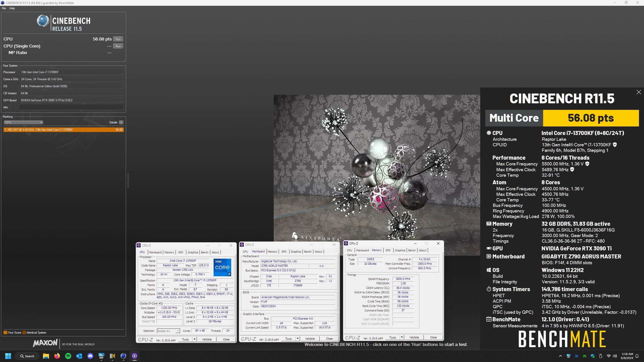Expand Tools dropdown arrow in middle CPU-Z
Viewport: 644px width, 362px height.
tap(298, 339)
